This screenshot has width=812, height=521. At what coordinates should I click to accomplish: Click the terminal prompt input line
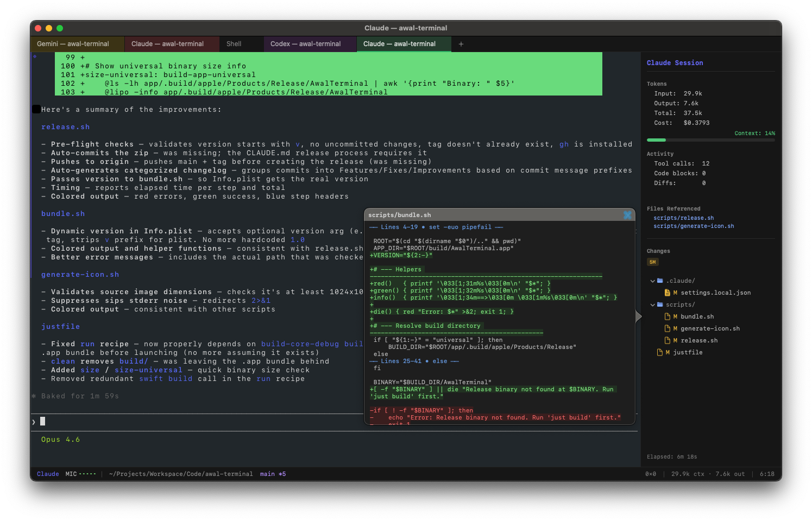tap(334, 422)
